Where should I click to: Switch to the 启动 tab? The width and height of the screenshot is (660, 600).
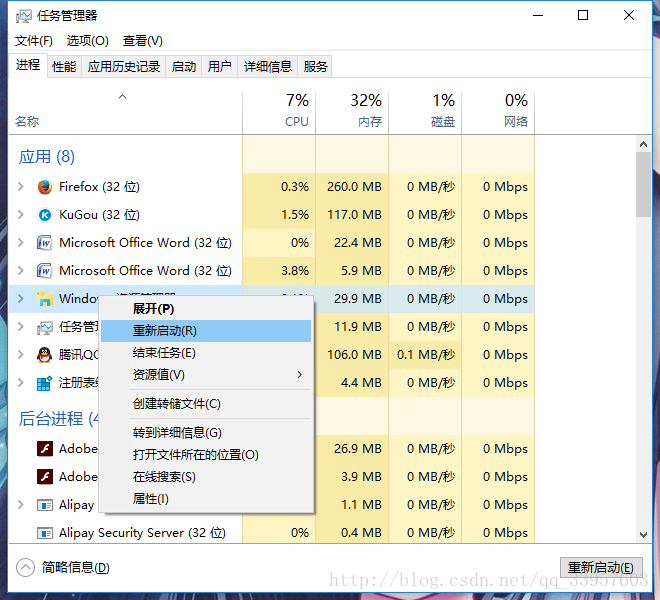(x=184, y=67)
